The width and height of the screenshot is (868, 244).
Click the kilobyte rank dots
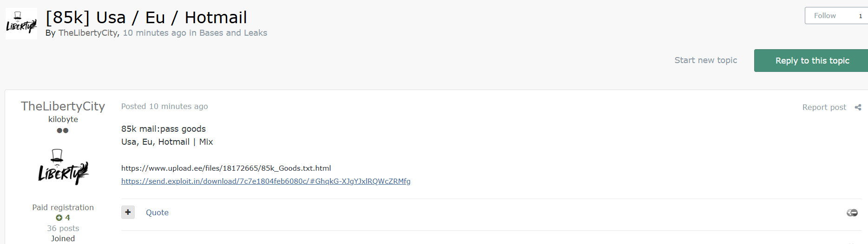point(63,130)
